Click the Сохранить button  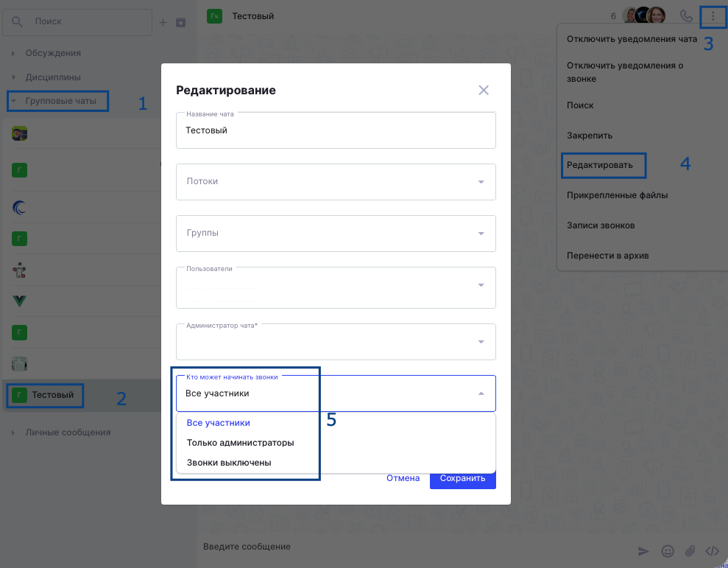(462, 478)
